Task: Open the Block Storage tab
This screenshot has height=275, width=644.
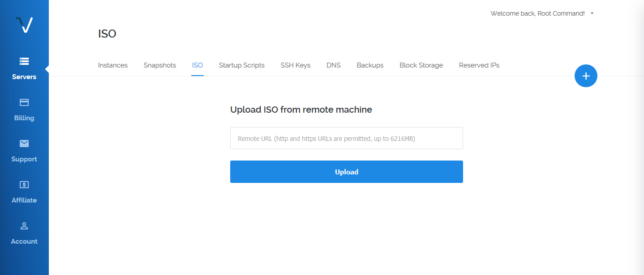Action: pos(421,65)
